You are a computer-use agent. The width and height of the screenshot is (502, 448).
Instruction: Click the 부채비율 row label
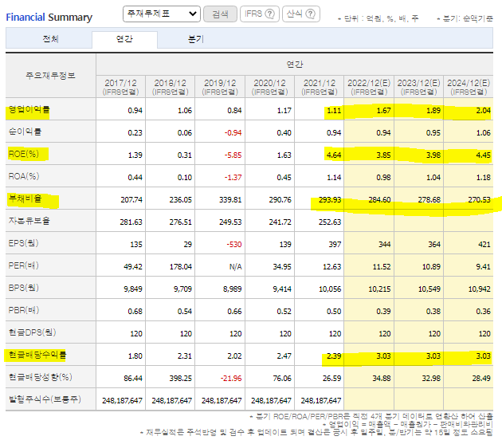click(25, 198)
